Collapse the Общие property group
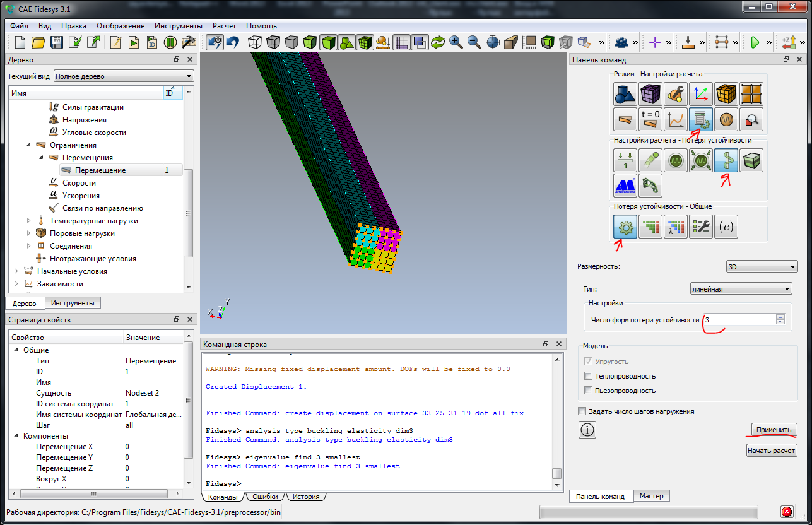Image resolution: width=812 pixels, height=525 pixels. click(x=15, y=350)
